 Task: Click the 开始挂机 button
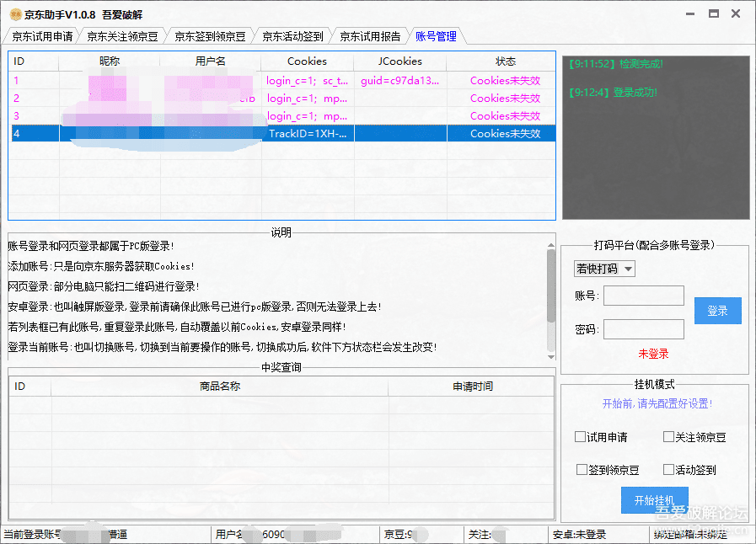coord(654,500)
